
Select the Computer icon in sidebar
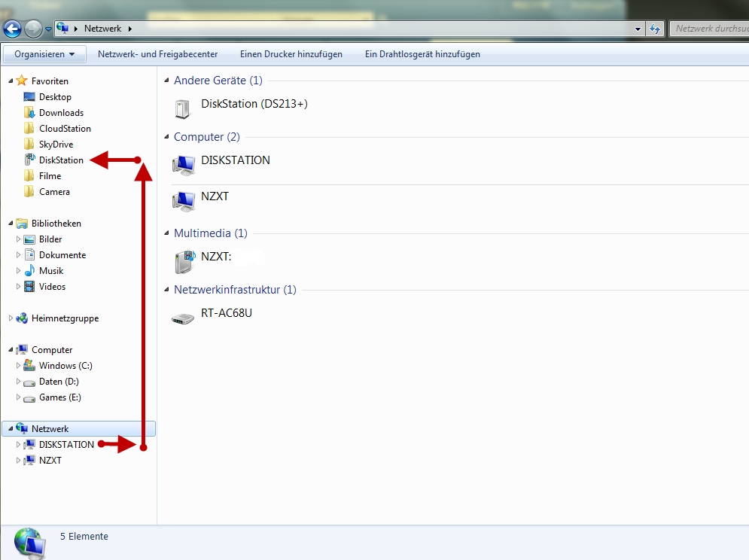pyautogui.click(x=22, y=350)
